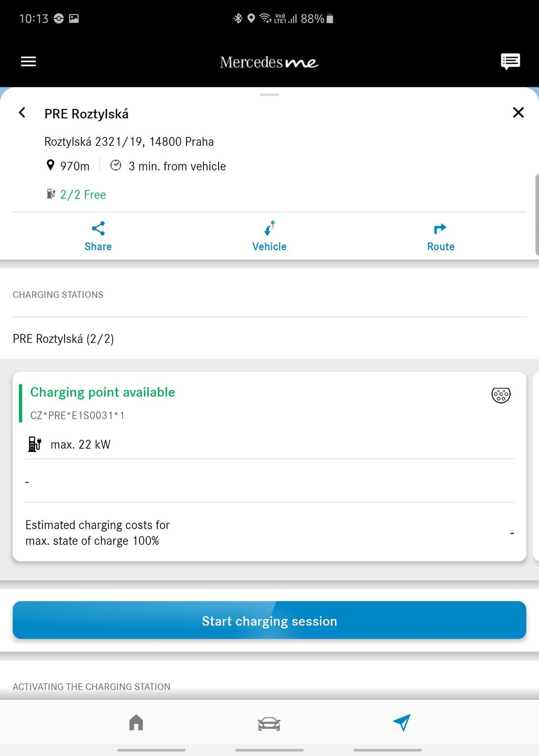Viewport: 539px width, 756px height.
Task: Go back from PRE Roztylská details
Action: point(22,113)
